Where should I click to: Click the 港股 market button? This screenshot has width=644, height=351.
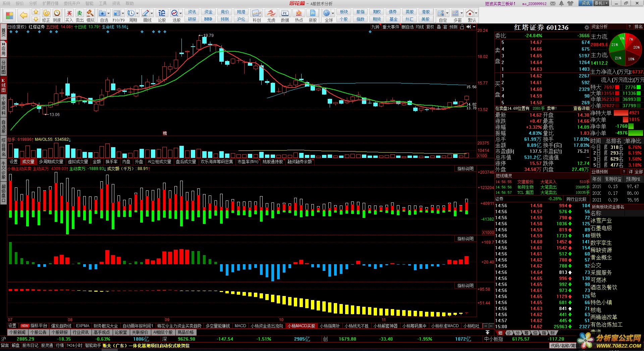click(x=426, y=12)
